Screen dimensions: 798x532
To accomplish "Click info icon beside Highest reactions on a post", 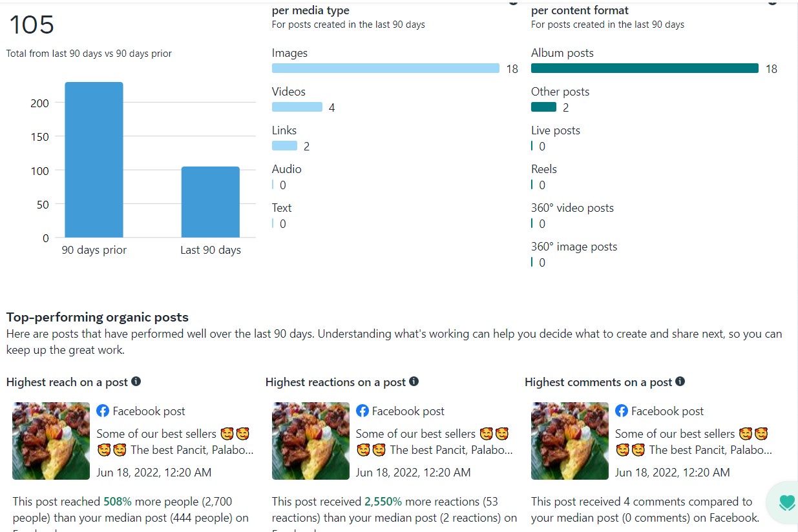I will click(x=414, y=382).
